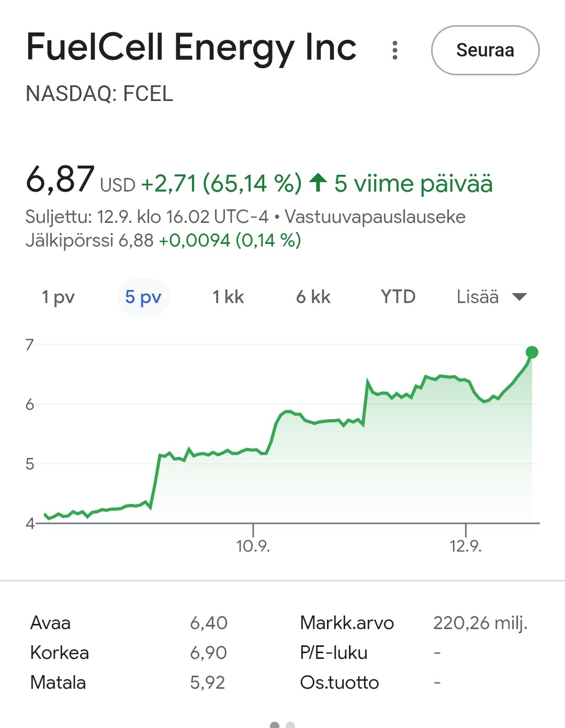This screenshot has height=728, width=565.
Task: Switch to the 1 pv time range
Action: click(x=58, y=297)
